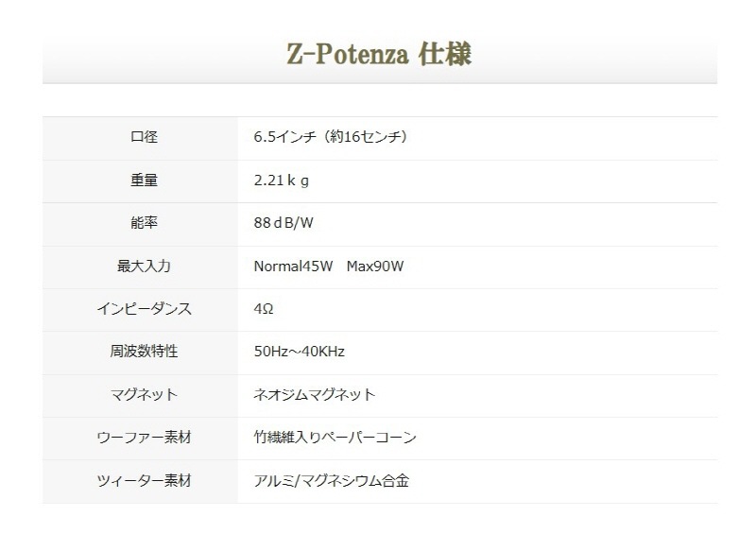Select the 最大入力 row label

point(144,267)
